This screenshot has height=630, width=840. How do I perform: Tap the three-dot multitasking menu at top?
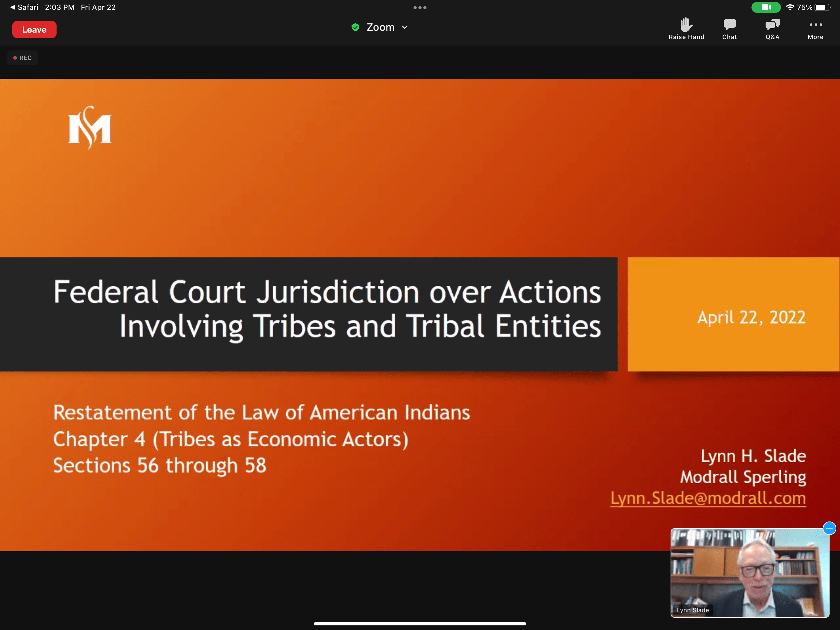(x=420, y=8)
